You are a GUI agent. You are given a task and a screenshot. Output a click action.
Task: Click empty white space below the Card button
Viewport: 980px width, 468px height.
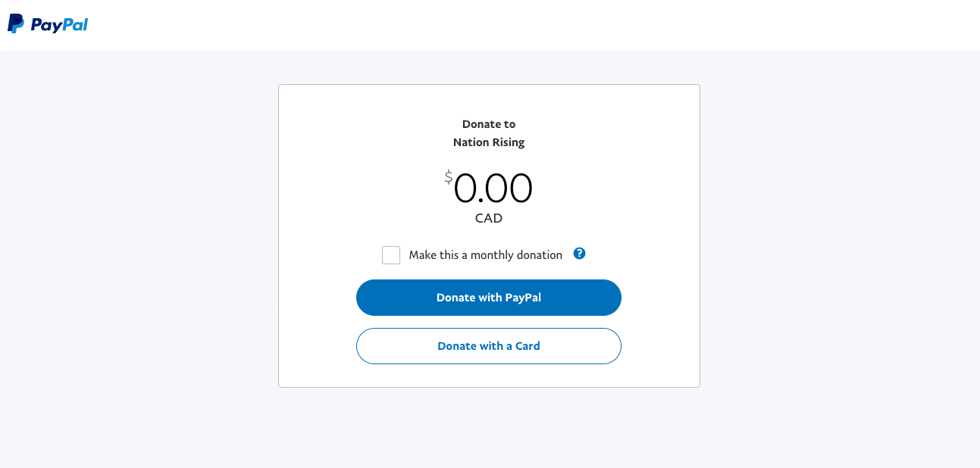[x=489, y=376]
